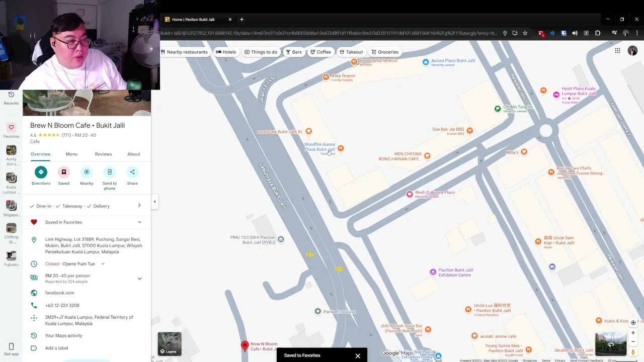Click the phone number +60 12-224 3208
The width and height of the screenshot is (644, 362).
point(62,305)
